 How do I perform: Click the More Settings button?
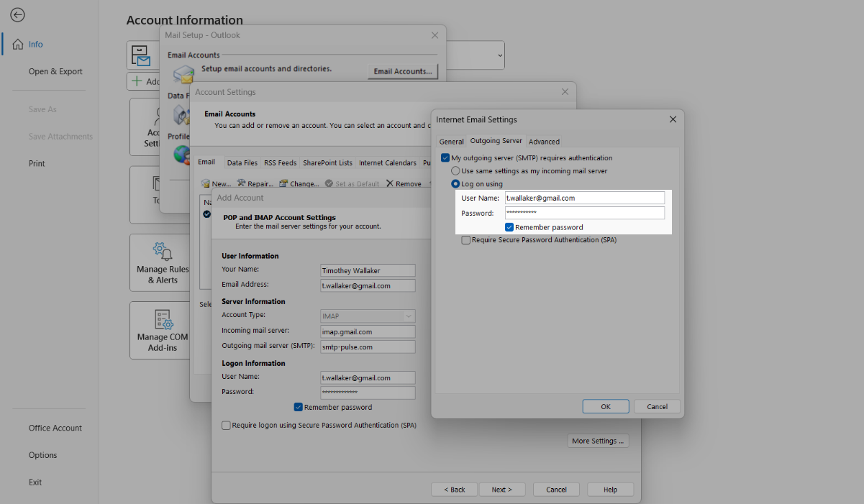[598, 441]
